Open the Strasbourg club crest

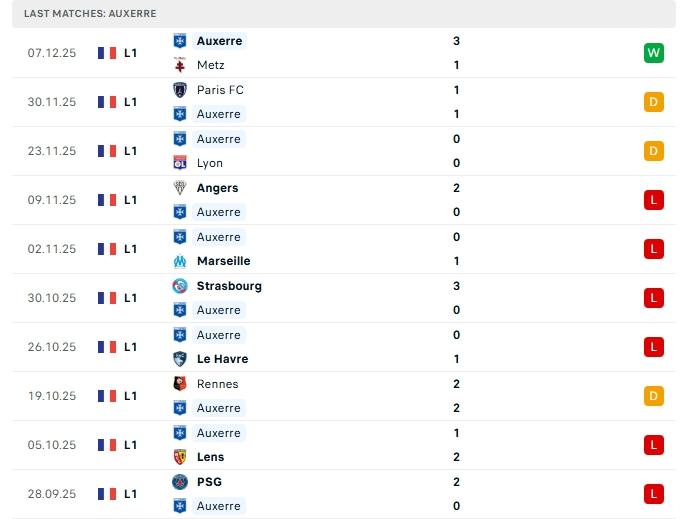pyautogui.click(x=180, y=286)
